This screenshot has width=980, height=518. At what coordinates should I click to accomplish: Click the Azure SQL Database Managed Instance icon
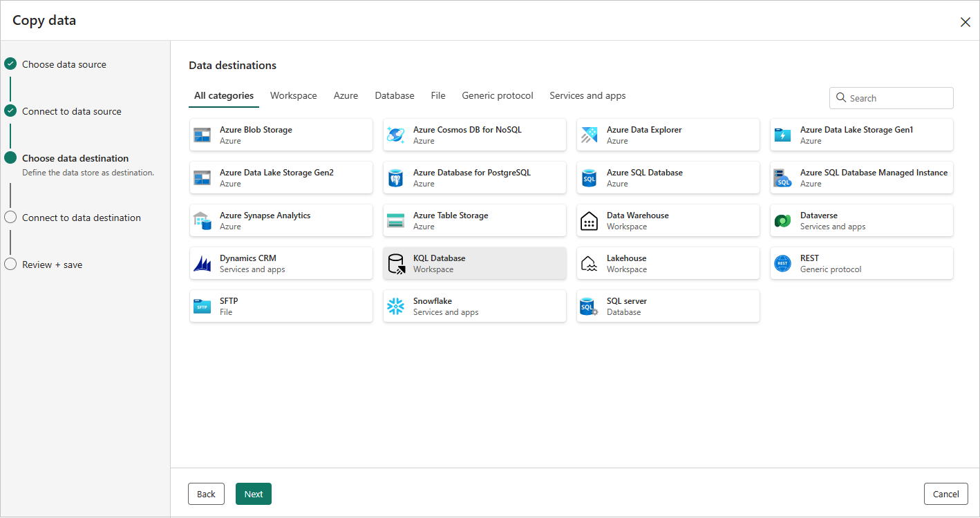point(782,178)
